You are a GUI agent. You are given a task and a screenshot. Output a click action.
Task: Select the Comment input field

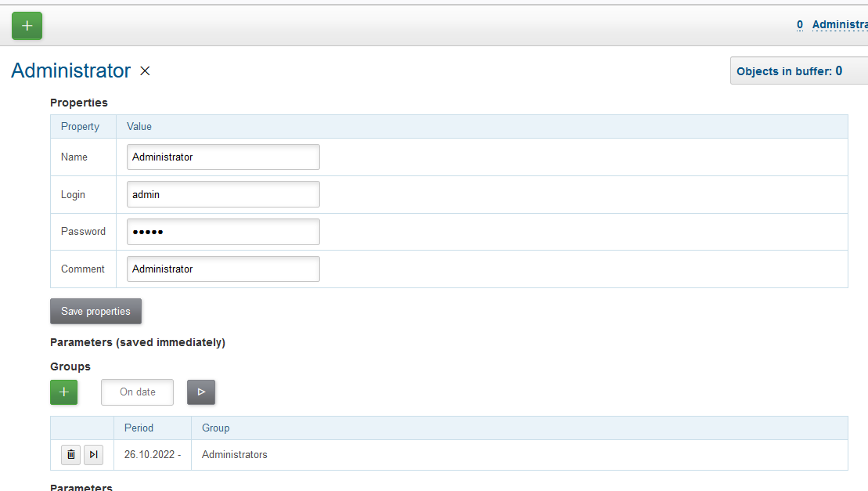[223, 269]
